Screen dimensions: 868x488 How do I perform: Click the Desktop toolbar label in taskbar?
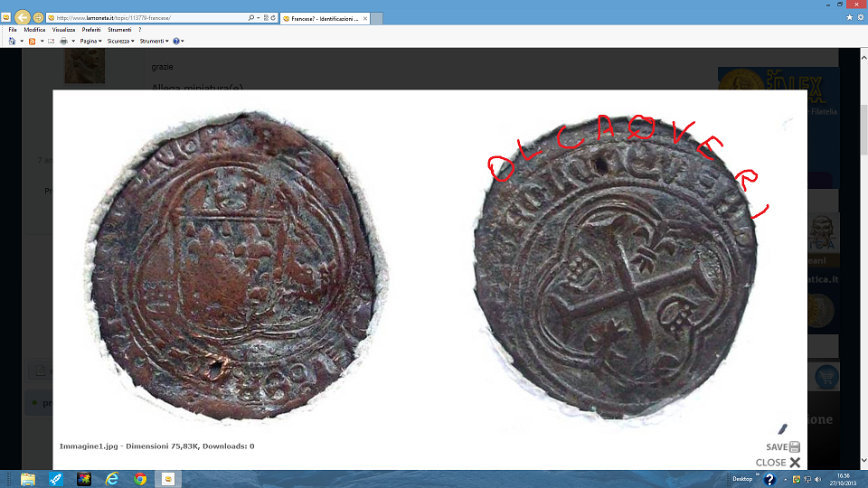click(742, 479)
